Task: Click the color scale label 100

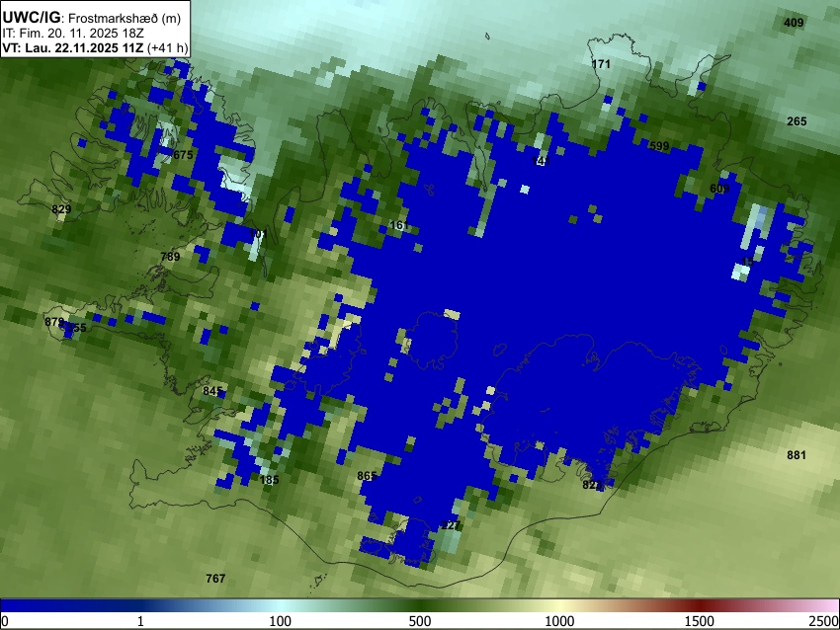Action: [281, 621]
